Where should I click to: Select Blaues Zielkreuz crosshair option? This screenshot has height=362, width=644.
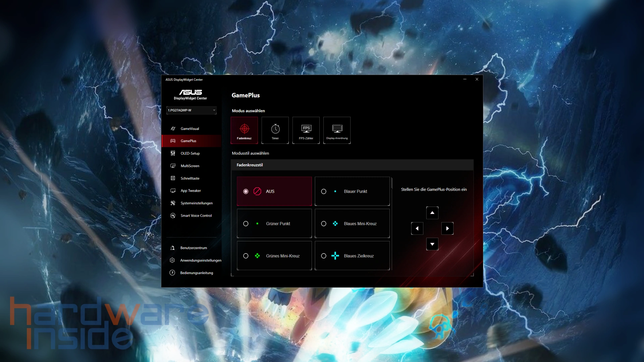coord(324,256)
